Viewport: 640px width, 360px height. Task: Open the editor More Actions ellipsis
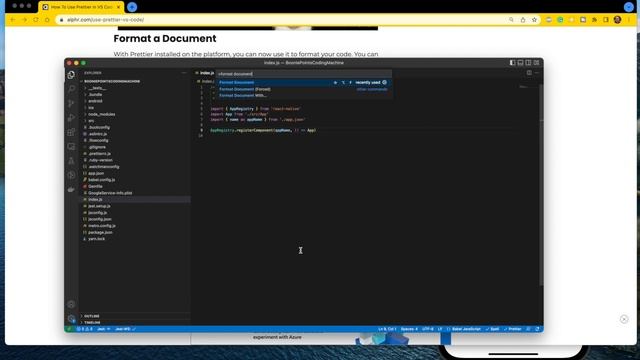(537, 73)
